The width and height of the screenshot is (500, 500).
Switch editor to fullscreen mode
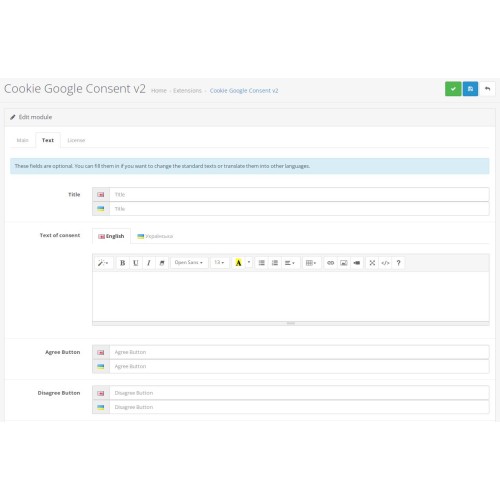(x=372, y=263)
